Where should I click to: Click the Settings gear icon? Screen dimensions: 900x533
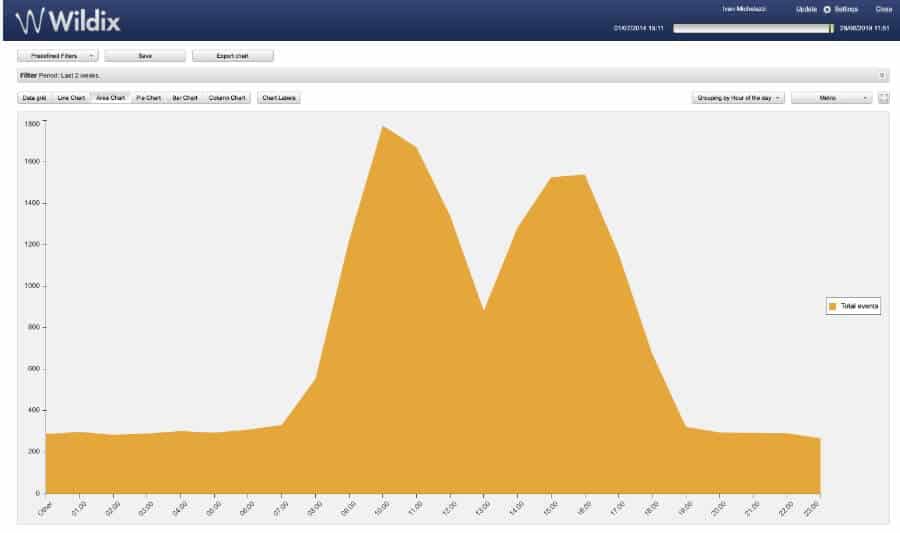pyautogui.click(x=827, y=9)
